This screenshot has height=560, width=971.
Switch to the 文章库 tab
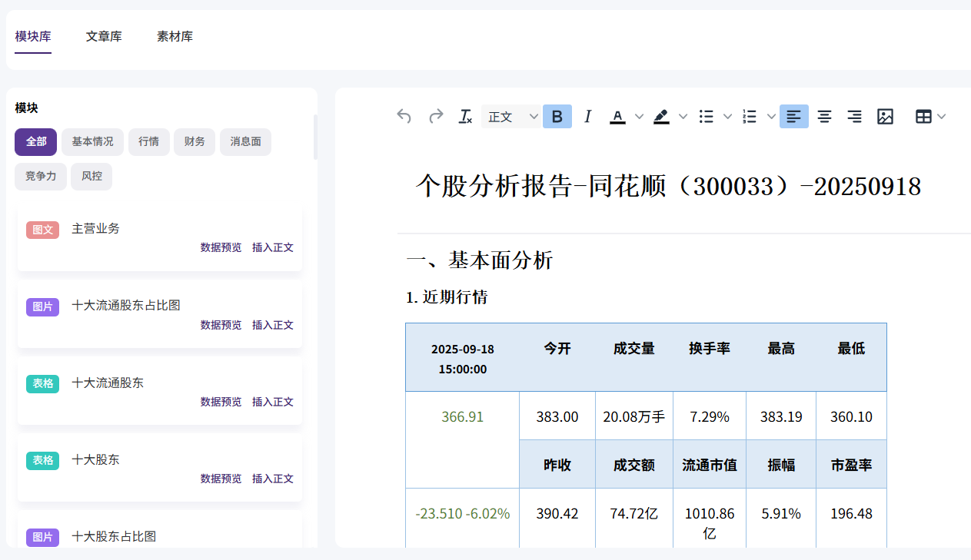[x=104, y=36]
